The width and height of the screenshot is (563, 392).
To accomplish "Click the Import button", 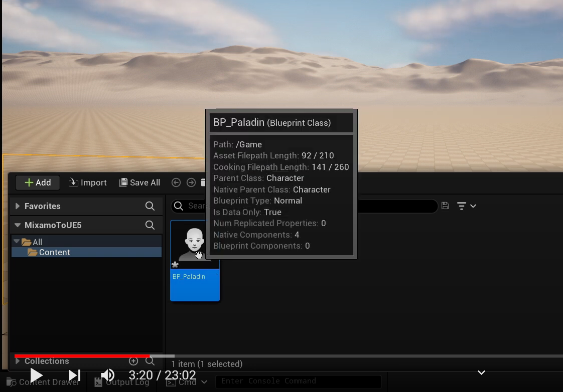I will (88, 182).
